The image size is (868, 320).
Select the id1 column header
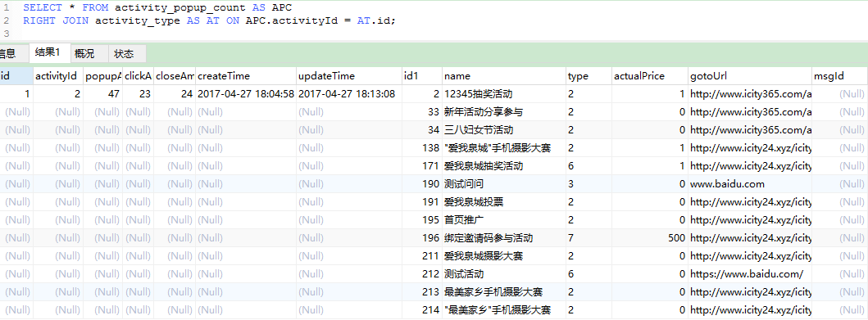422,76
